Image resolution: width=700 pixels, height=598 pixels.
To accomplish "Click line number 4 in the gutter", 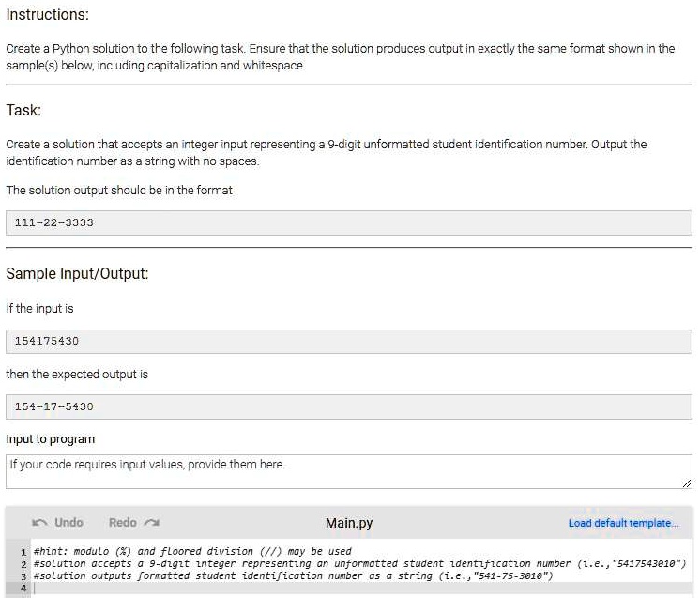I will tap(23, 589).
